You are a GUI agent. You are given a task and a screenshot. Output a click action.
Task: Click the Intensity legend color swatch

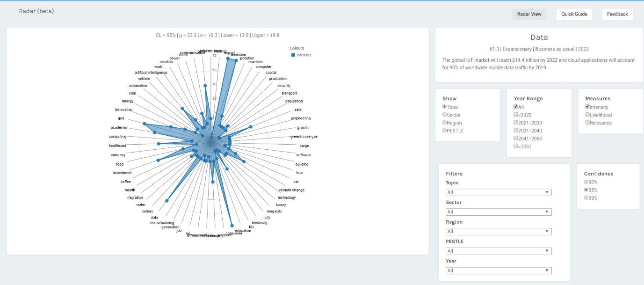point(293,55)
